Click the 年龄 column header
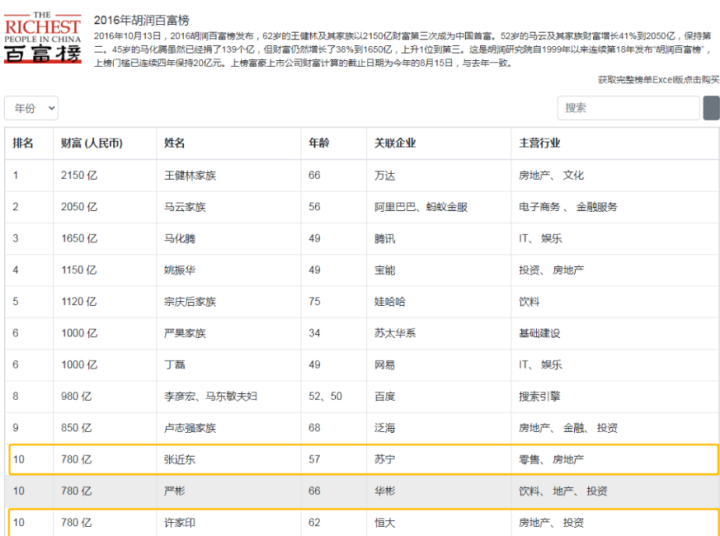Screen dimensions: 720x536 point(319,143)
